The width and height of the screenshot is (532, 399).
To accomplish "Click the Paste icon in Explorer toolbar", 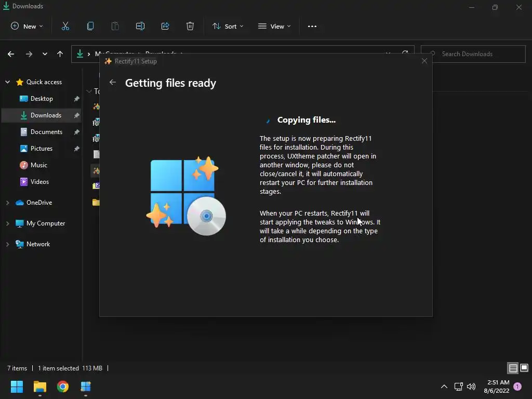I will 115,26.
